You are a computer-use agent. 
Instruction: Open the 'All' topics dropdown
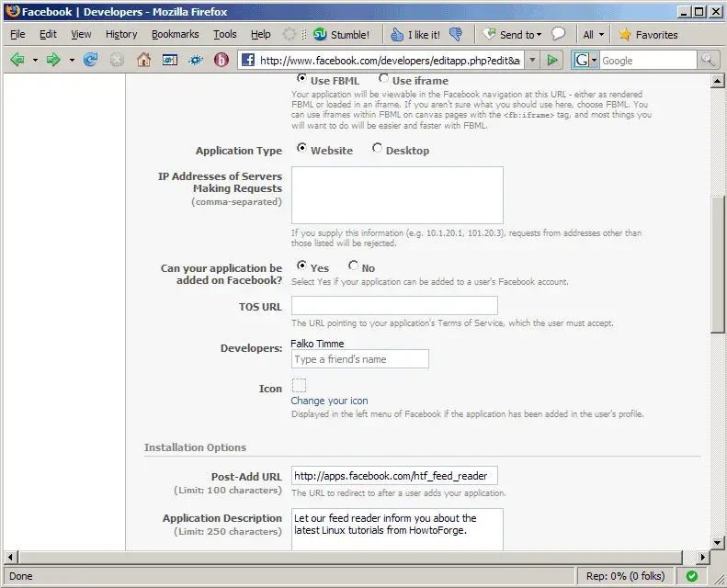pyautogui.click(x=594, y=34)
